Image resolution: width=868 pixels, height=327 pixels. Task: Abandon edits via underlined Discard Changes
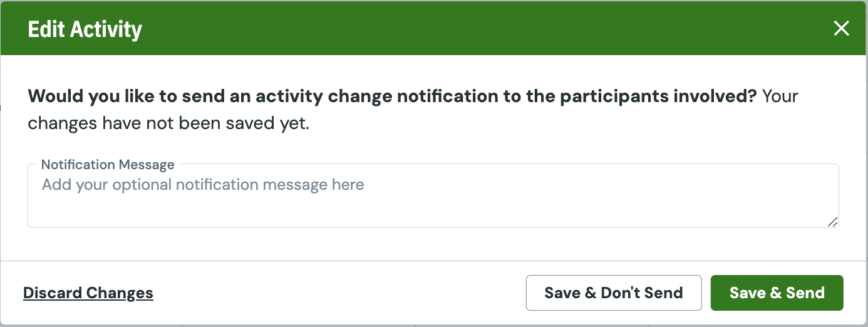click(88, 293)
